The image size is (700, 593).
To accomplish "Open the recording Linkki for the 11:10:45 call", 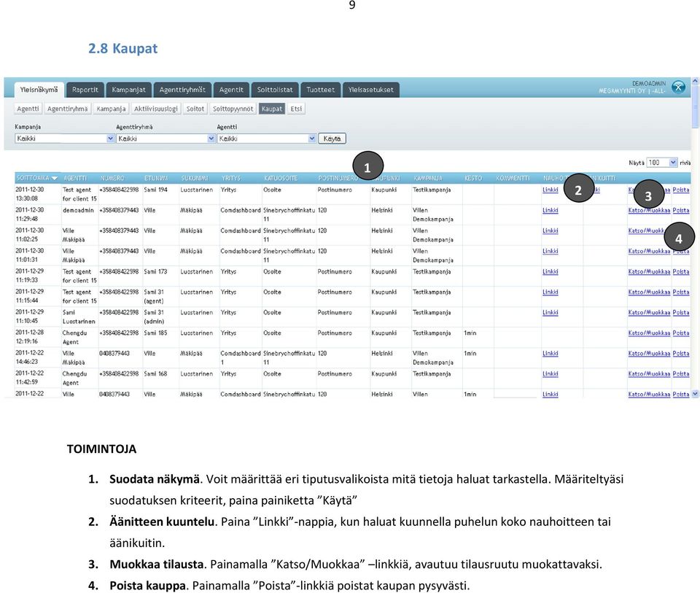I will pyautogui.click(x=550, y=313).
